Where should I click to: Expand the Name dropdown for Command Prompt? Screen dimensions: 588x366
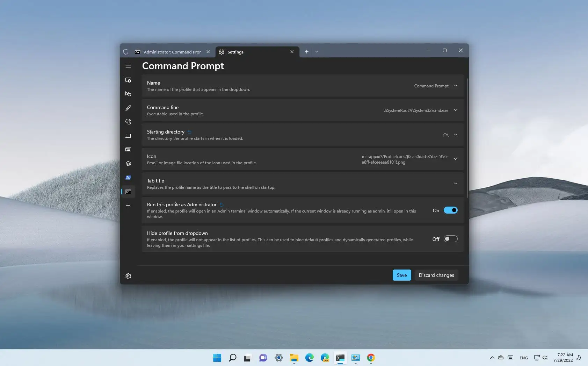point(456,86)
